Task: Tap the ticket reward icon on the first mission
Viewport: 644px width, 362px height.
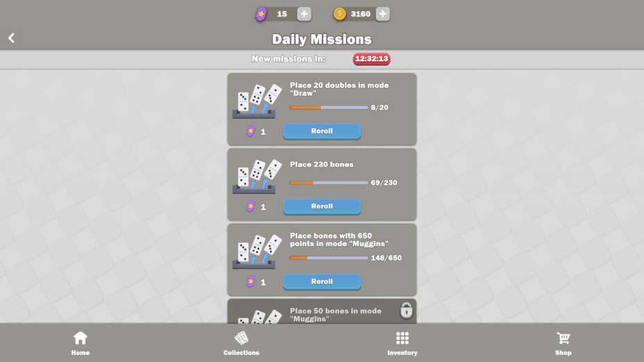Action: coord(251,131)
